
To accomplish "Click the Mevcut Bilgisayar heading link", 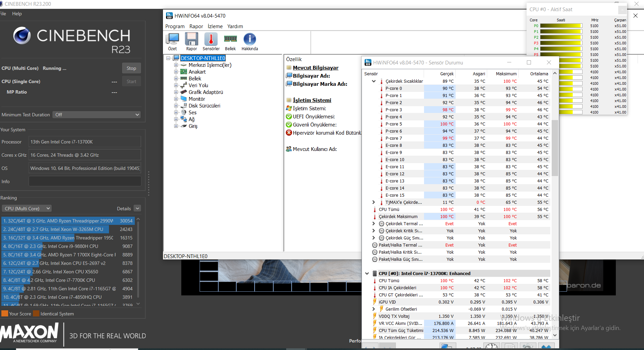I will click(x=316, y=68).
